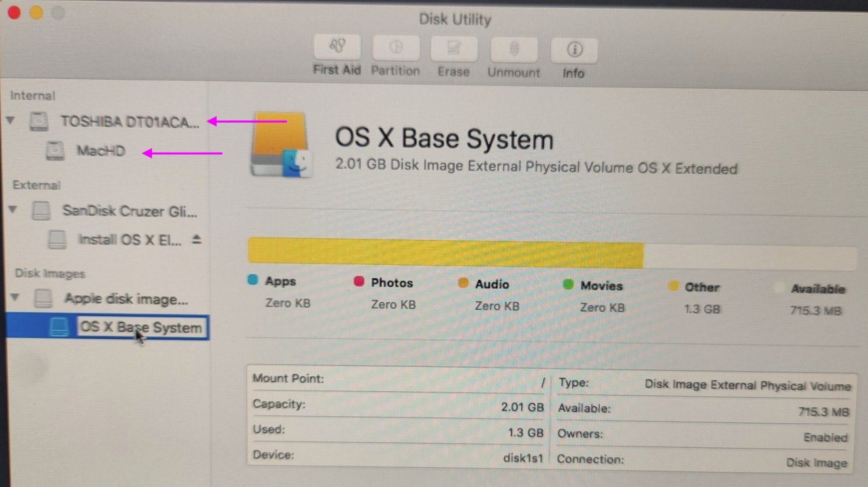
Task: Collapse the SanDisk Cruzer disclosure triangle
Action: (x=13, y=209)
